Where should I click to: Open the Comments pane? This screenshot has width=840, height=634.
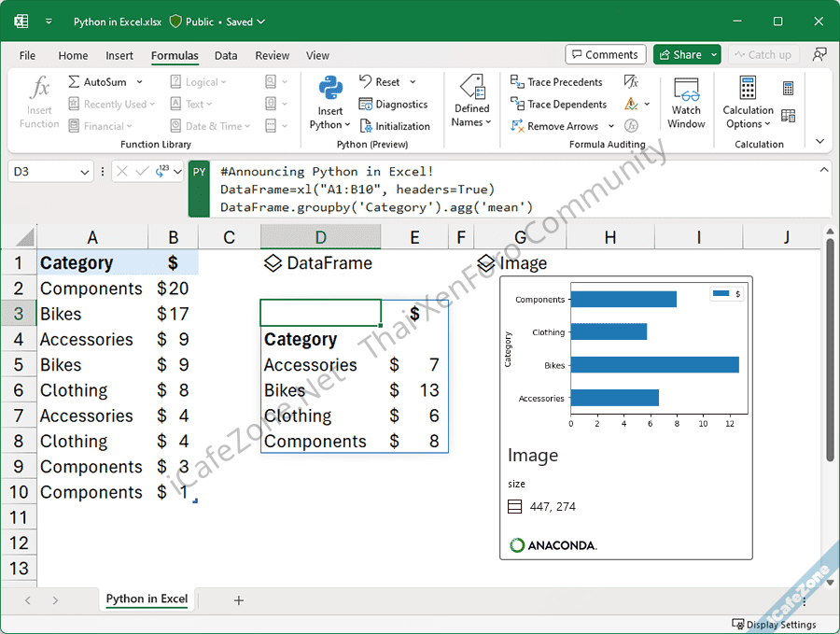click(x=604, y=55)
